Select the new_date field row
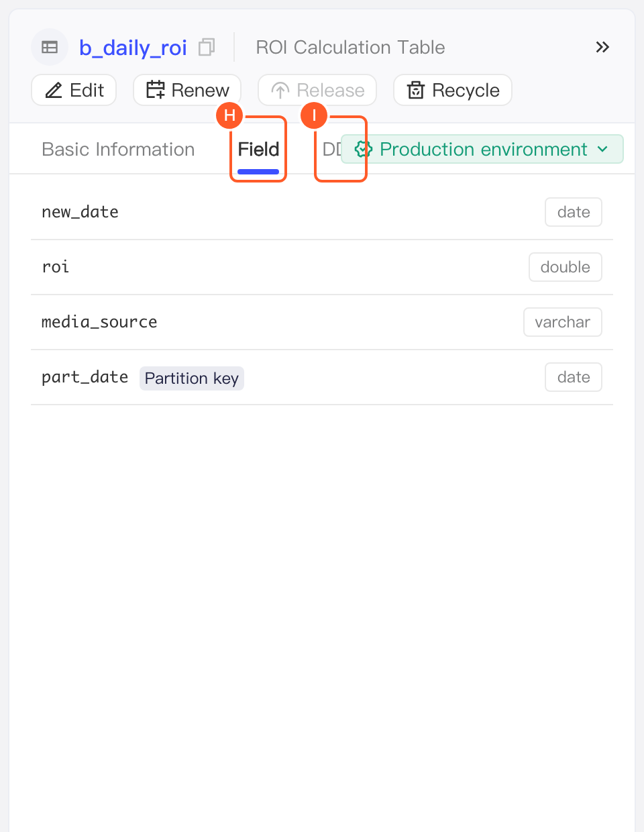The height and width of the screenshot is (832, 644). pos(322,212)
